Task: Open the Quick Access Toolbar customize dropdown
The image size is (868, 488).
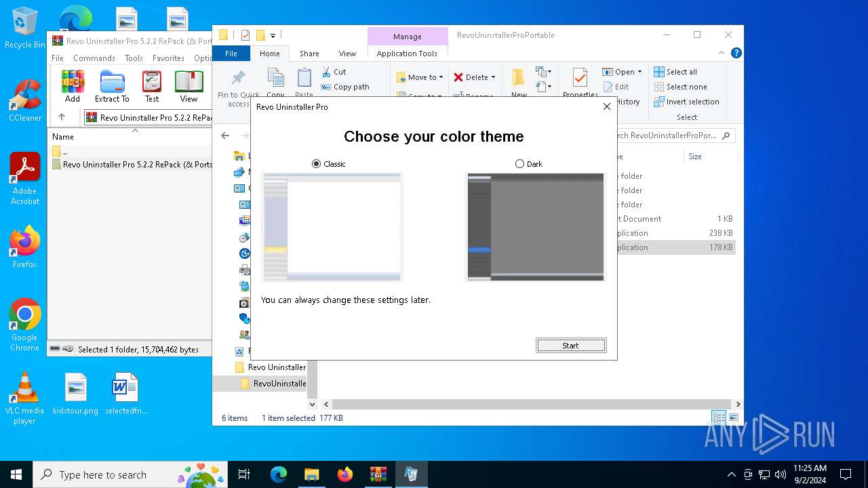Action: (273, 35)
